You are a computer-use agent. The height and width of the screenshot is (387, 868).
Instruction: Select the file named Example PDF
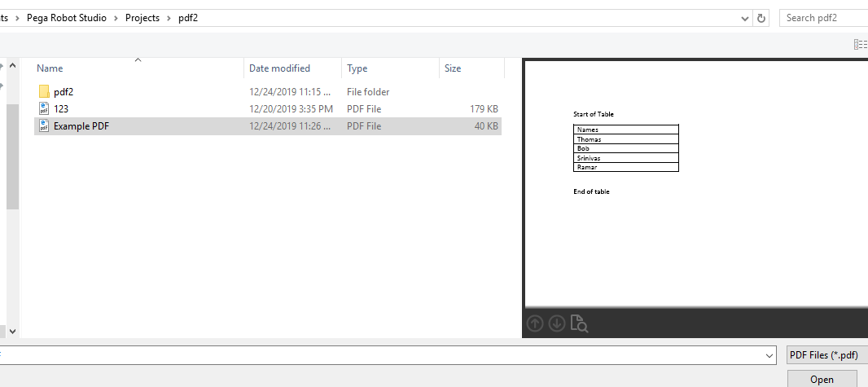point(81,126)
